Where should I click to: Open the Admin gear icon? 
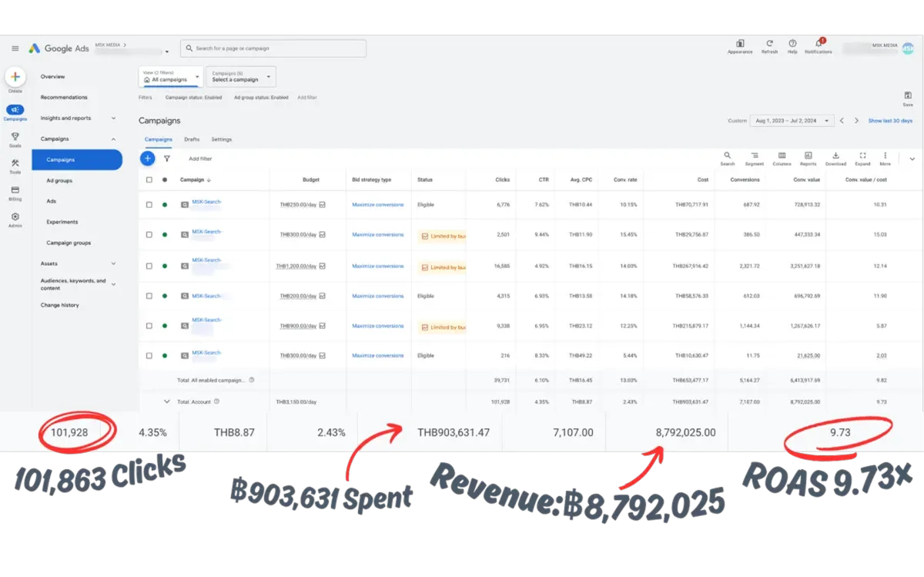tap(15, 216)
